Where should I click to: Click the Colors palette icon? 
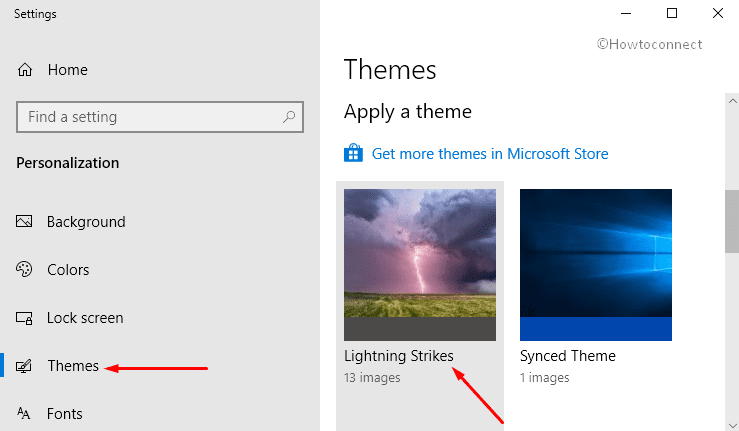click(x=24, y=269)
